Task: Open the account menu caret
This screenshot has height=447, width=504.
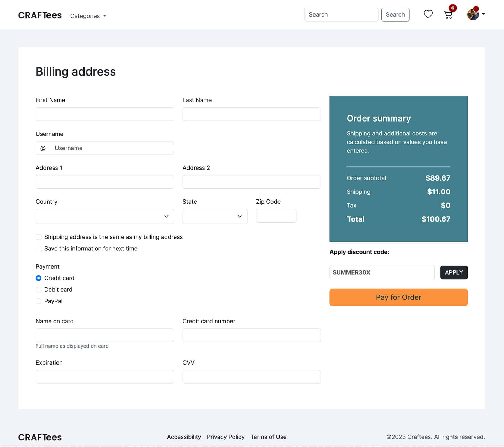Action: click(484, 14)
